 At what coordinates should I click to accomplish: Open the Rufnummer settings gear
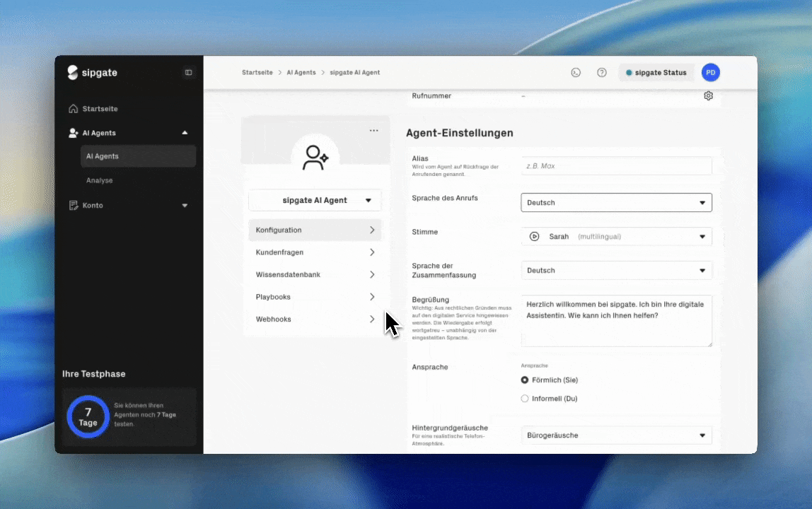click(x=708, y=96)
